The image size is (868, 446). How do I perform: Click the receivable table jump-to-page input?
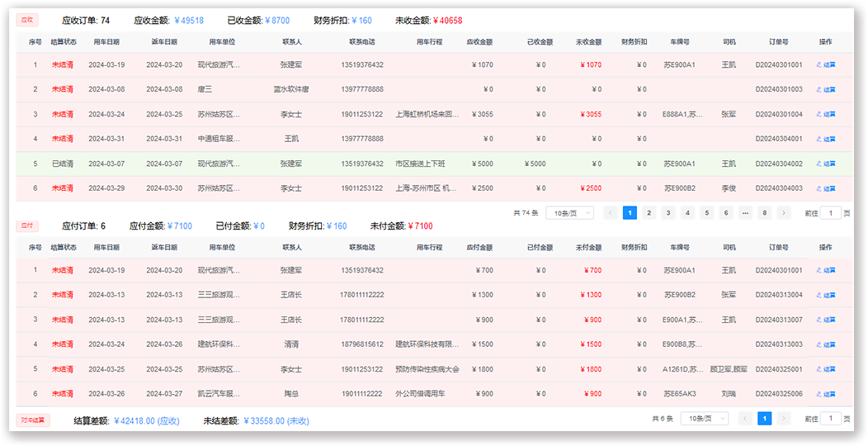click(830, 213)
